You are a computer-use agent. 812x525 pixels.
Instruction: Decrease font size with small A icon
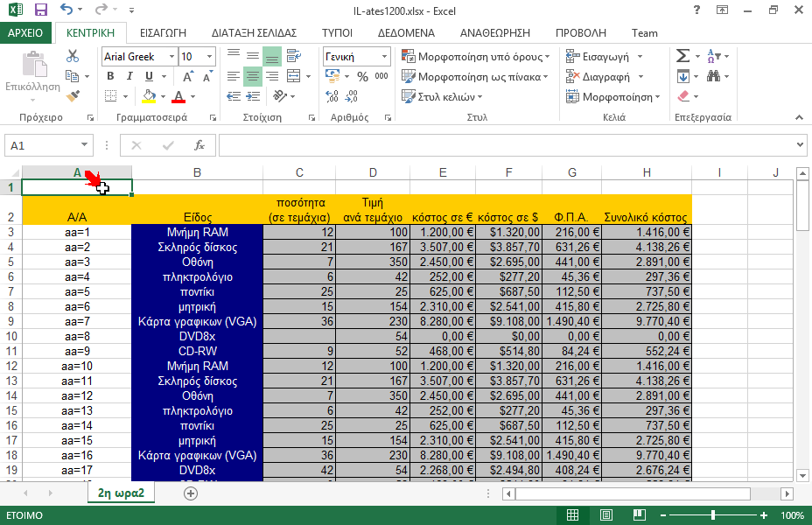point(207,77)
